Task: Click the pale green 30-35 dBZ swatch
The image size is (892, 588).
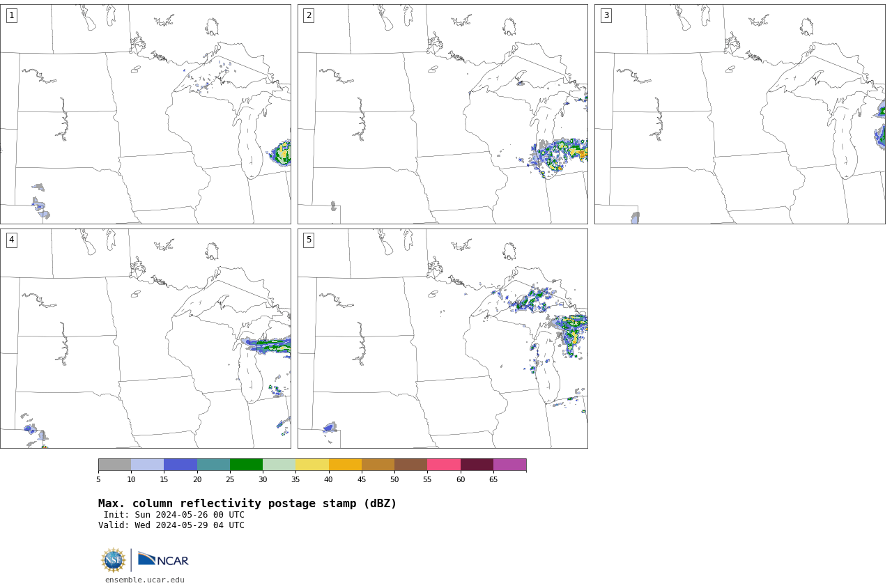Action: [x=279, y=465]
